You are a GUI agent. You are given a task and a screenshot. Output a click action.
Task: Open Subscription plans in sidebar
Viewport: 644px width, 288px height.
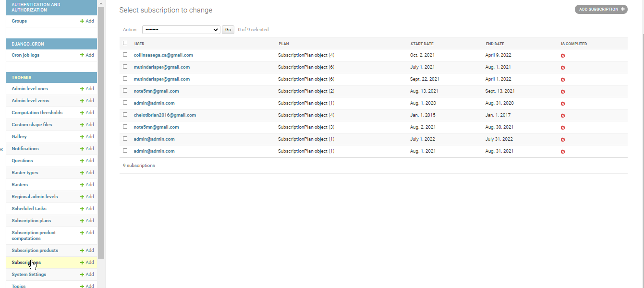31,221
